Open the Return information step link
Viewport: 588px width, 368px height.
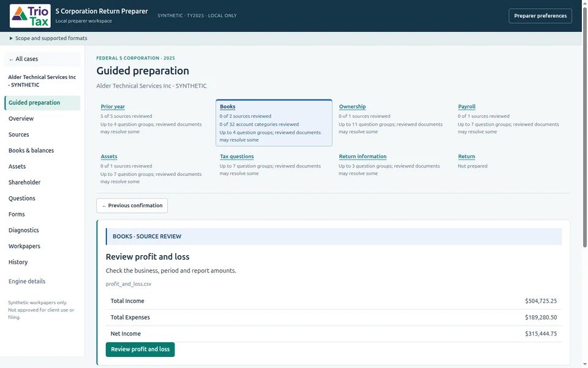coord(362,156)
